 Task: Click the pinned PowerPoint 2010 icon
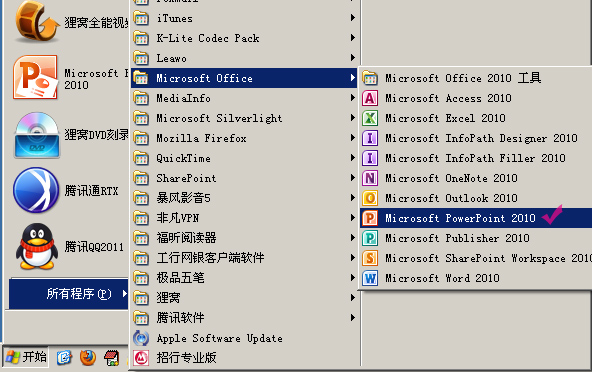pyautogui.click(x=35, y=77)
